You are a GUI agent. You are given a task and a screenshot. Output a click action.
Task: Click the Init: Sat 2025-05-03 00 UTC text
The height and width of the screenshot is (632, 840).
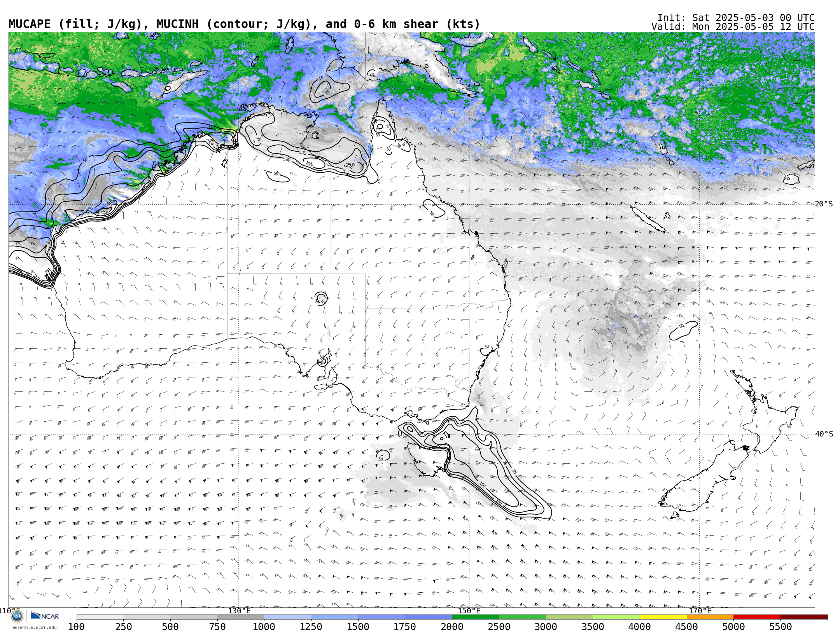click(x=736, y=18)
